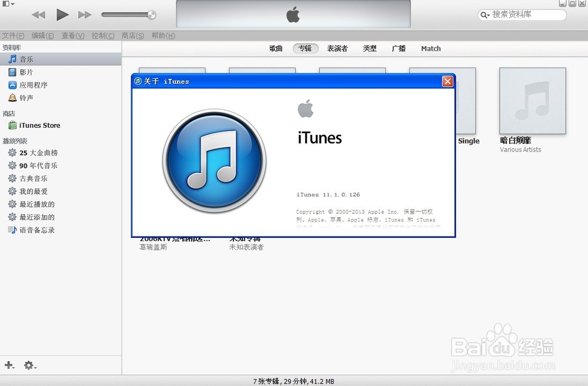Screen dimensions: 588x386
Task: Click the large iTunes logo in dialog
Action: (215, 161)
